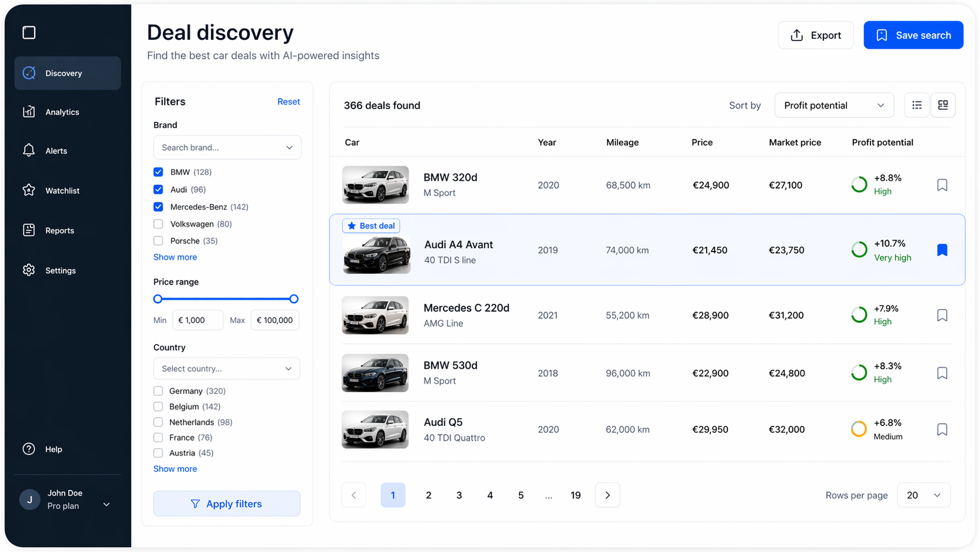Check the Netherlands country checkbox
Viewport: 980px width, 552px height.
click(x=158, y=422)
